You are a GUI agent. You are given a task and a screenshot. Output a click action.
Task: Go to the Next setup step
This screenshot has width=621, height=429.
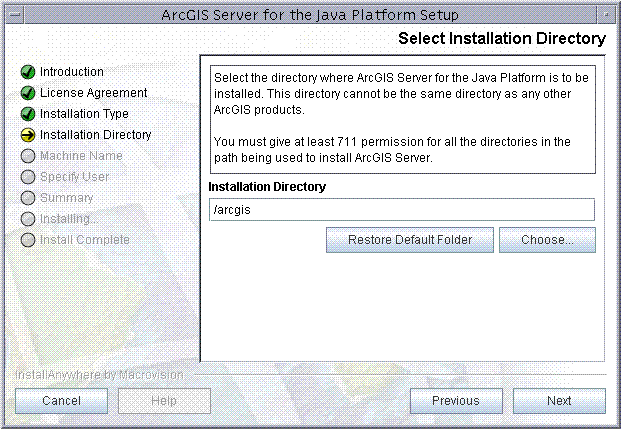(559, 401)
